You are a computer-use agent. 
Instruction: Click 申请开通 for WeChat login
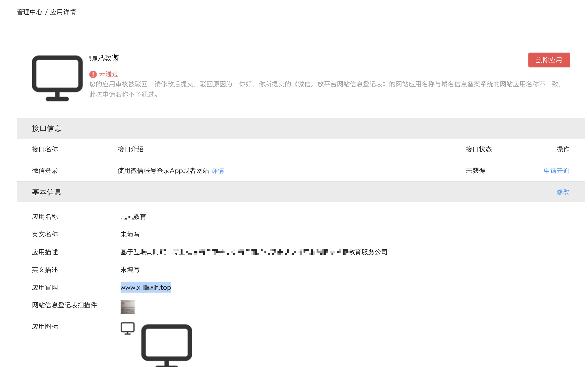click(x=556, y=171)
